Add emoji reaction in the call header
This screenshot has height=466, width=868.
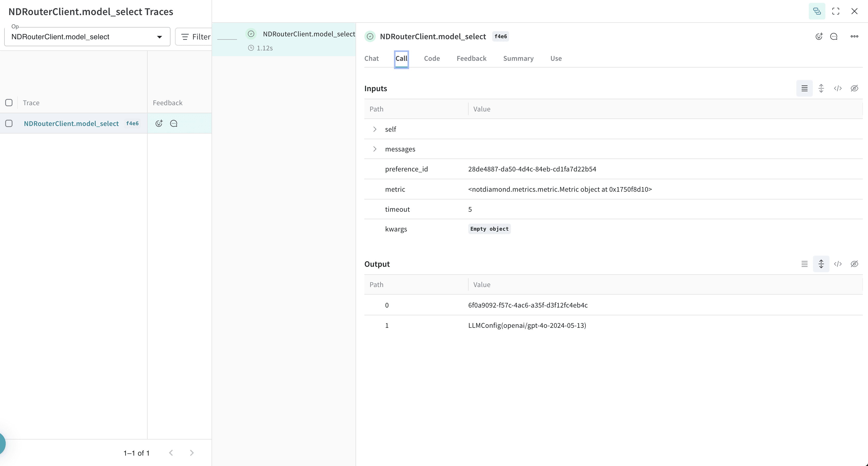[x=819, y=36]
